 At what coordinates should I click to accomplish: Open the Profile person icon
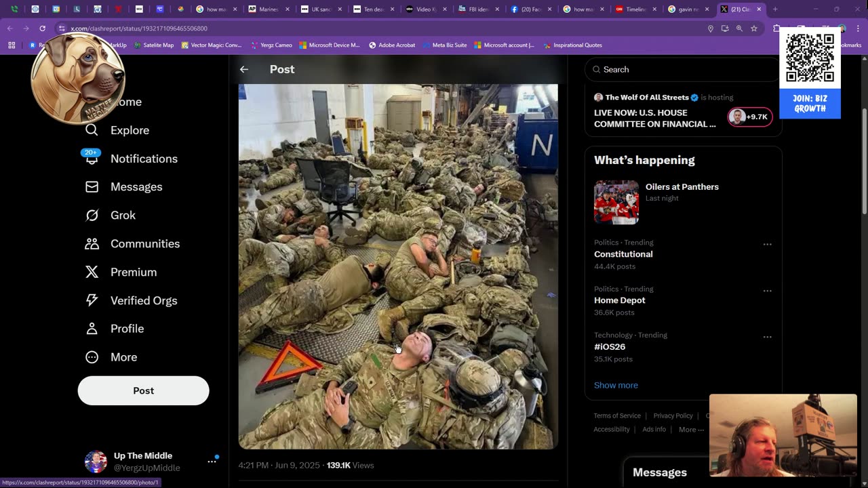click(x=92, y=329)
